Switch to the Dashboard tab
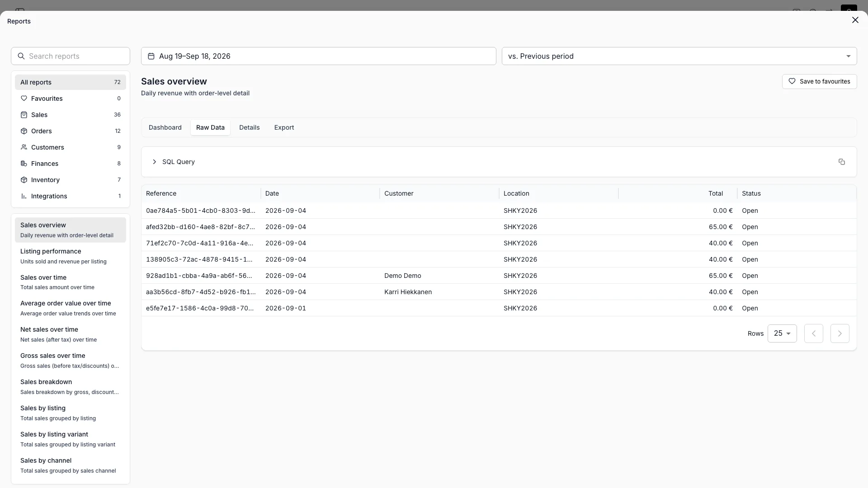868x488 pixels. [165, 127]
